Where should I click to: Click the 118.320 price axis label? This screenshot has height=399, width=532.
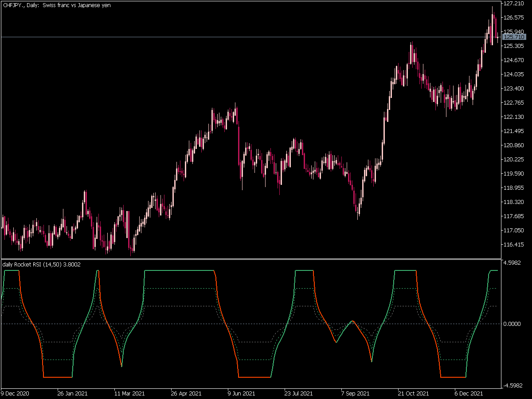coord(514,202)
